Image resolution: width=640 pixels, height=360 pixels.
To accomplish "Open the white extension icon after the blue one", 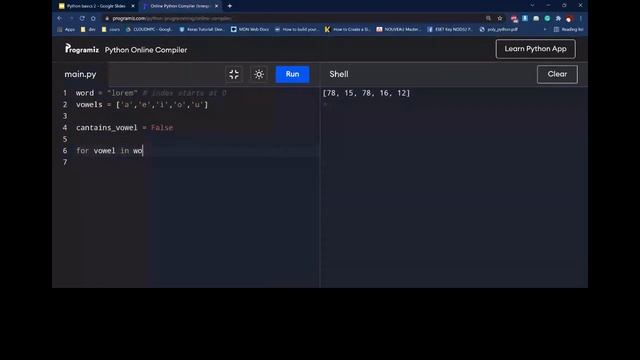I will click(x=536, y=18).
